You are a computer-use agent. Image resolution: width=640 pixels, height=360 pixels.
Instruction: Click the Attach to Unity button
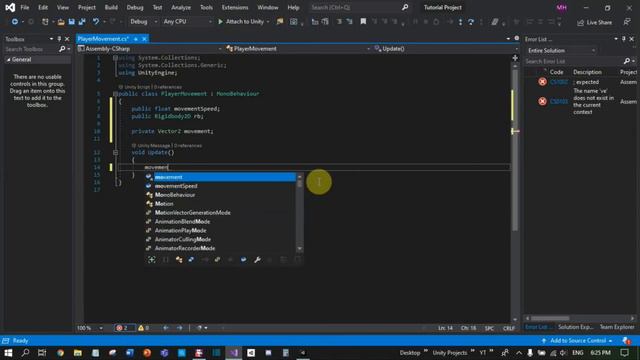pyautogui.click(x=241, y=22)
